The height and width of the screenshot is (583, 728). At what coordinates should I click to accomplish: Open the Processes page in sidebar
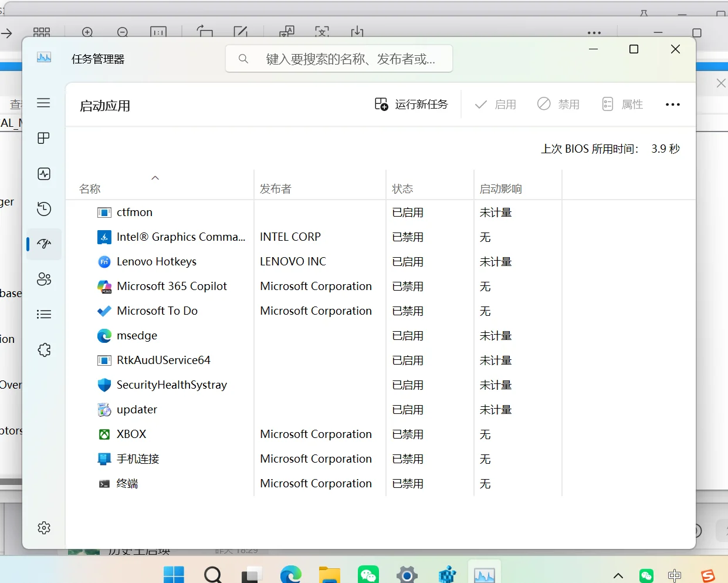[43, 138]
